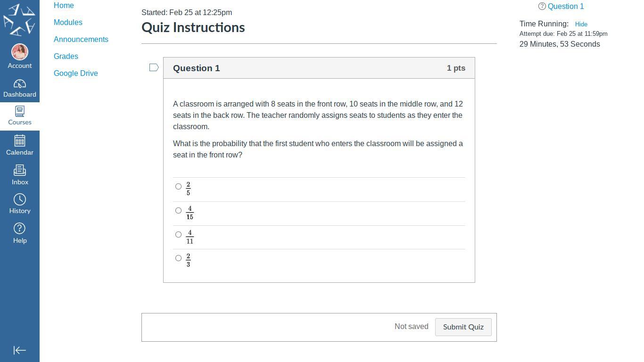Open the Account avatar menu
Screen dimensions: 644x362
(20, 52)
